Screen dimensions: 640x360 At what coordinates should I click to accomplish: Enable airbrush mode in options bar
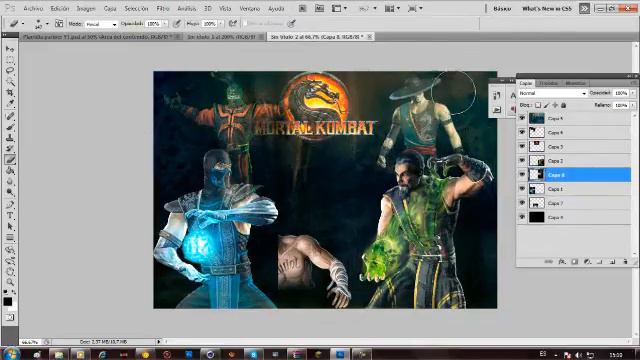[233, 24]
